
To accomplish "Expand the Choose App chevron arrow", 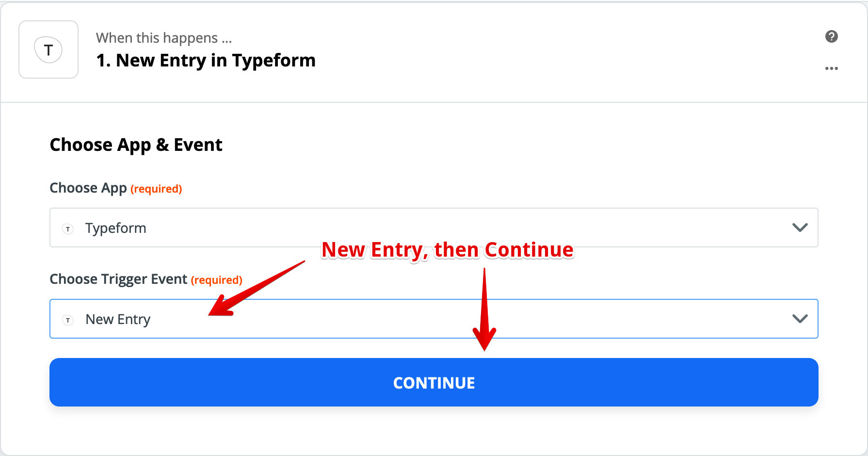I will tap(800, 228).
